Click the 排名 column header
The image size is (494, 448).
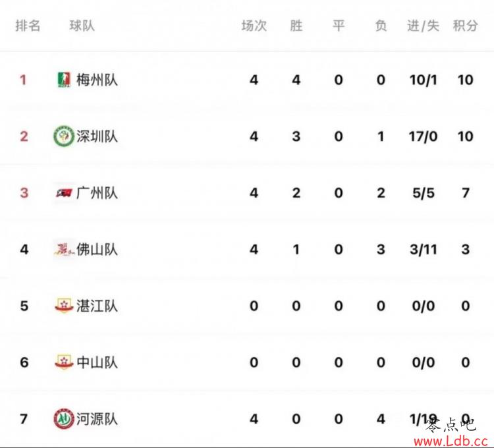point(28,26)
